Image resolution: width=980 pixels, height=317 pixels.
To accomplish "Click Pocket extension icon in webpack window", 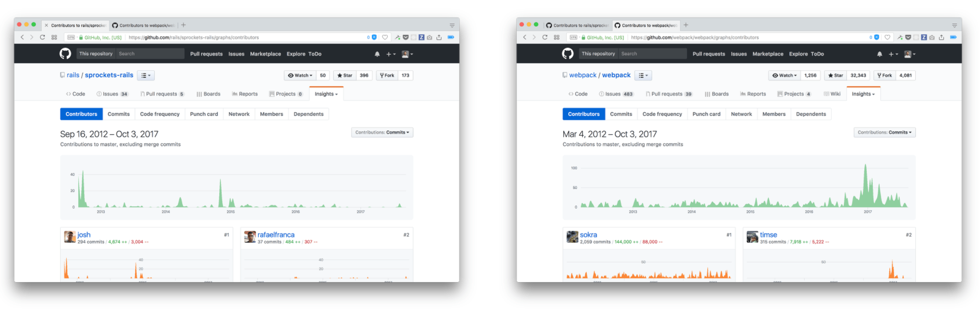I will click(908, 37).
